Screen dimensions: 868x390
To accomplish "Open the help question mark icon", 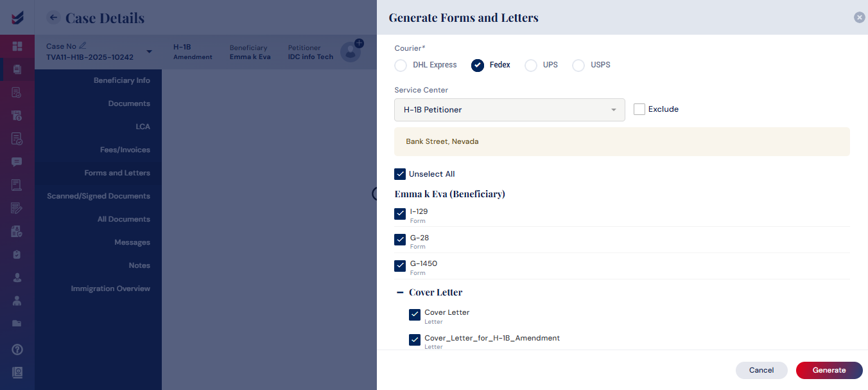I will [x=17, y=350].
